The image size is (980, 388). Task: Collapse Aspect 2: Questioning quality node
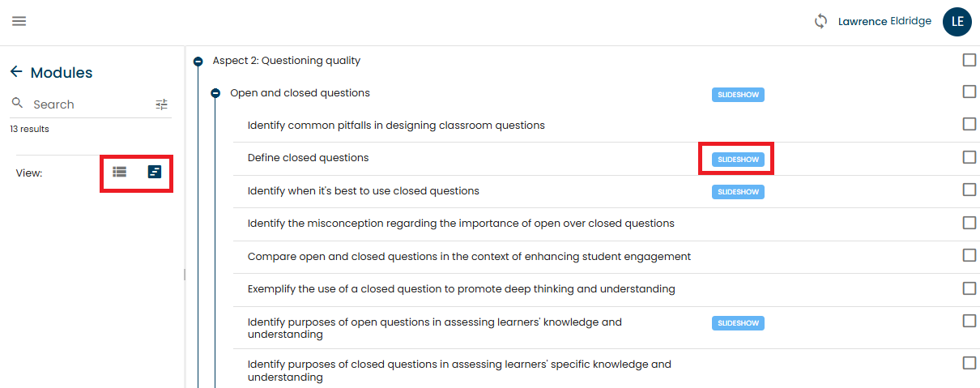tap(198, 61)
